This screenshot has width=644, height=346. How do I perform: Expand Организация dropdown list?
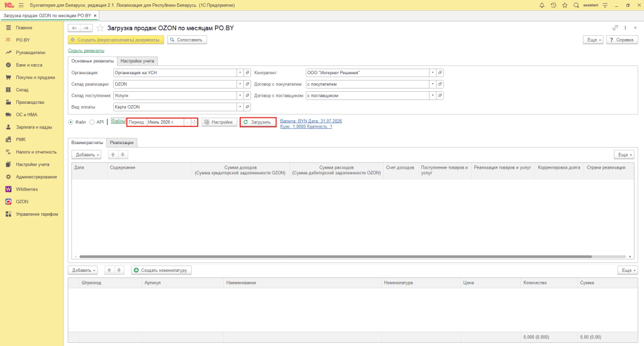240,73
